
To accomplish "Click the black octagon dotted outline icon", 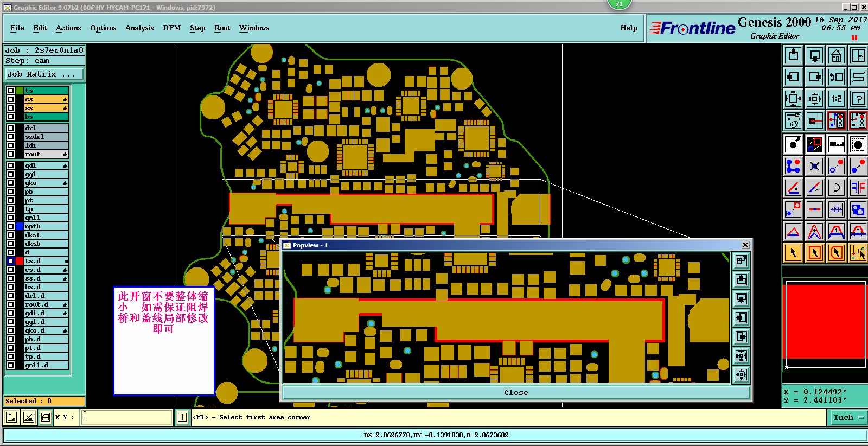I will (x=858, y=144).
